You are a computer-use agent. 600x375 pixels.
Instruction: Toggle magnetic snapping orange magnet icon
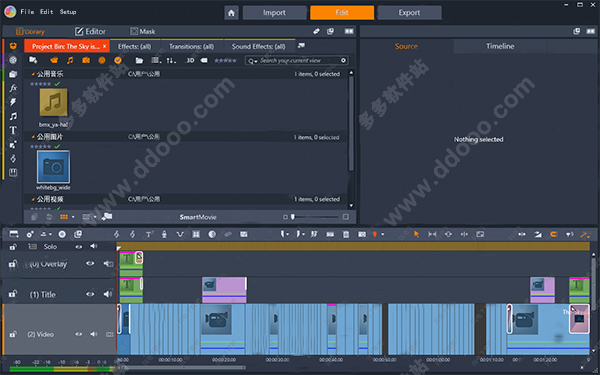point(553,234)
